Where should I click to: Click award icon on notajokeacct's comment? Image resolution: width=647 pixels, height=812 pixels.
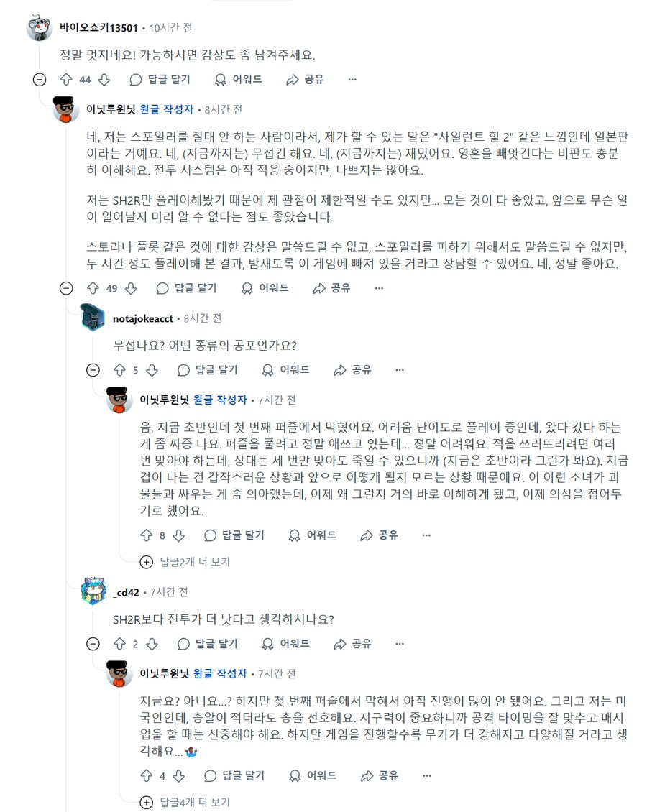pyautogui.click(x=268, y=370)
